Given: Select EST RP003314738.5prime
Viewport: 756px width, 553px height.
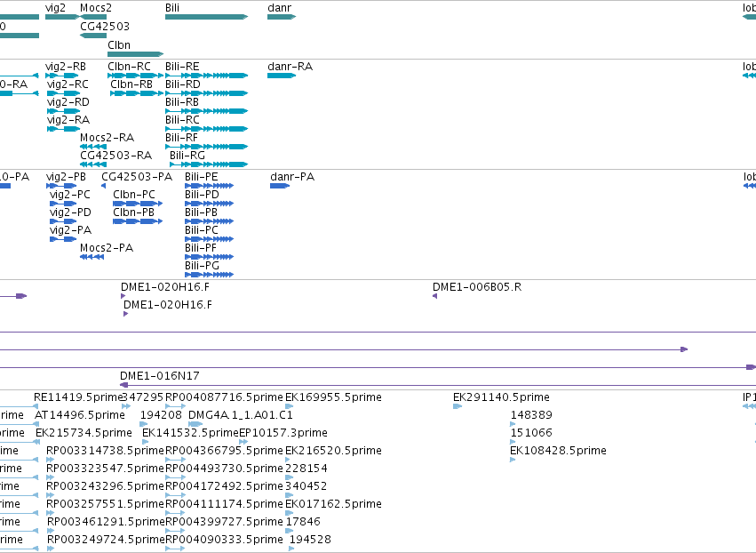Looking at the screenshot, I should [x=106, y=451].
